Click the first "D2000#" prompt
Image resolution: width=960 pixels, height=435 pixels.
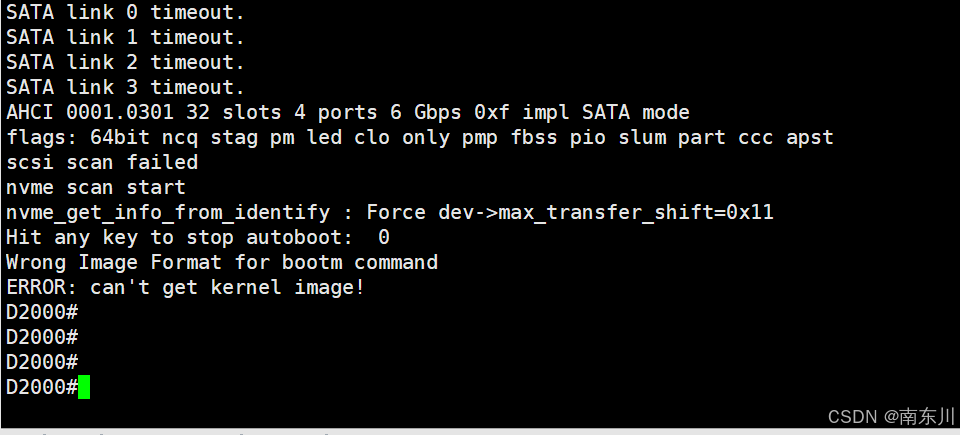[42, 312]
